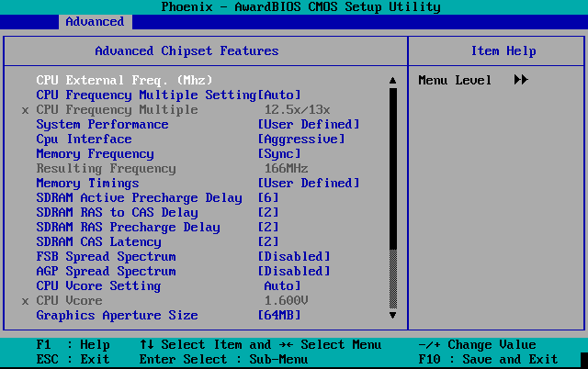Click the black scrollbar thumb

392,169
